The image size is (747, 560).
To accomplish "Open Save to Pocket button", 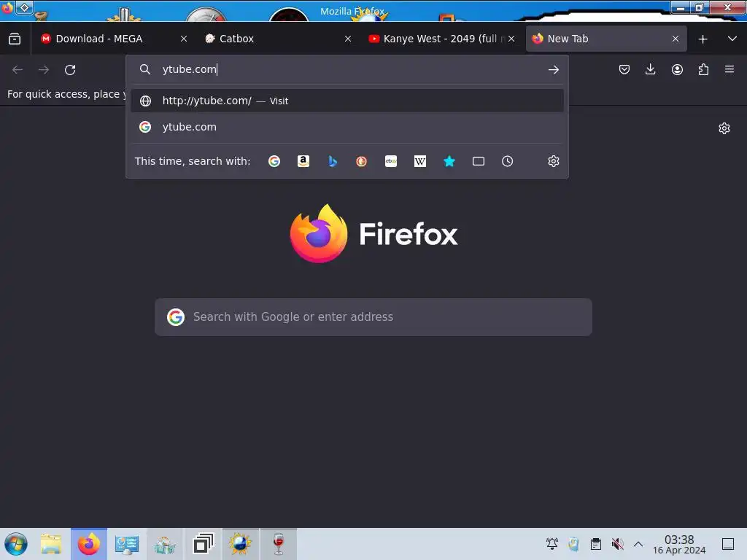I will click(x=624, y=70).
